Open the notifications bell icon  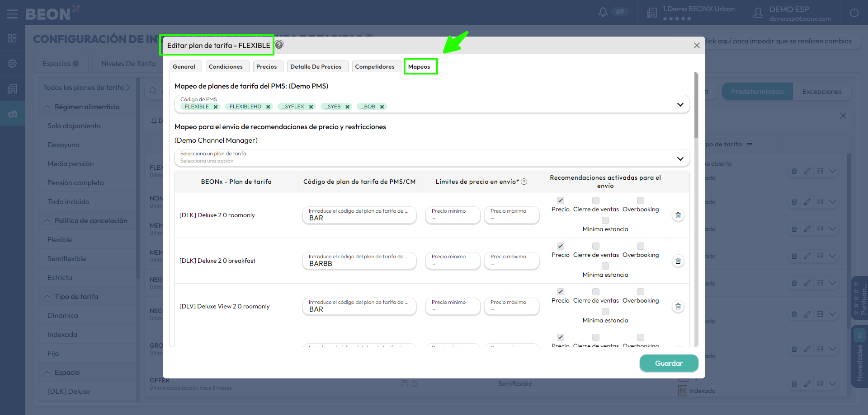point(603,12)
